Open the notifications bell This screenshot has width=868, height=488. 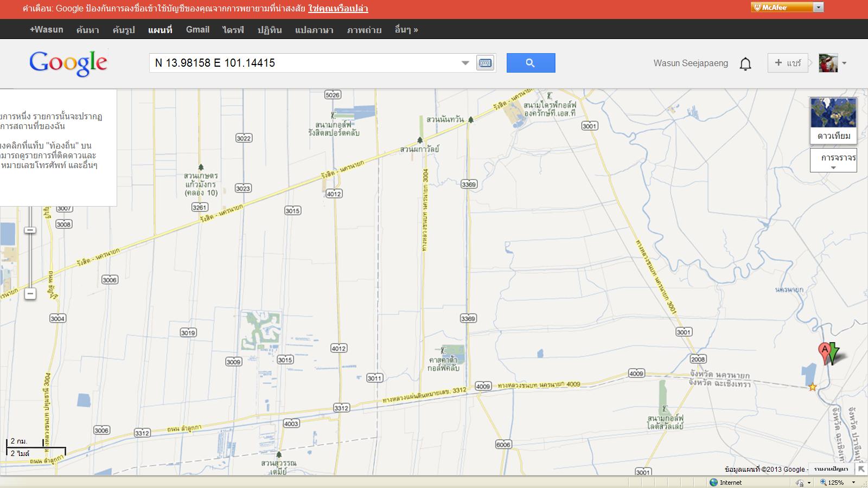pos(745,63)
